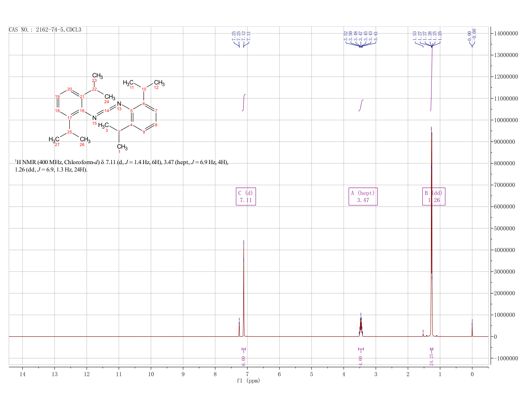Click the f1 (ppm) axis label
This screenshot has height=411, width=532.
coord(248,381)
